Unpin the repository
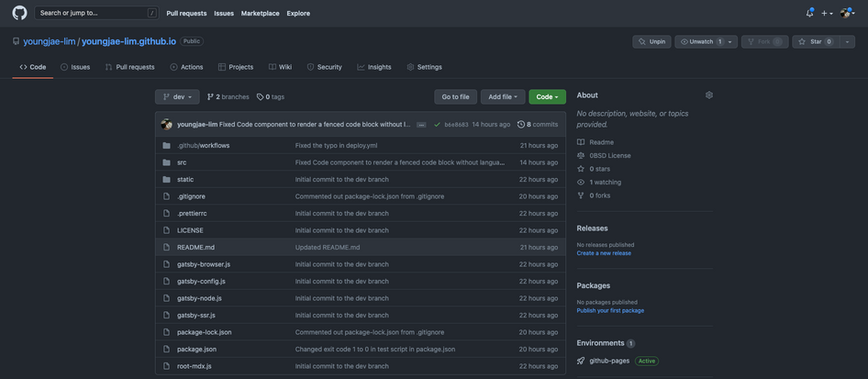 coord(652,41)
